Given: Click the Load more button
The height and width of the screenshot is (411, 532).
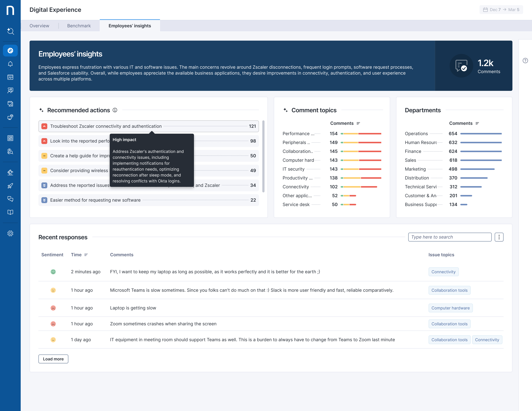Looking at the screenshot, I should coord(53,359).
